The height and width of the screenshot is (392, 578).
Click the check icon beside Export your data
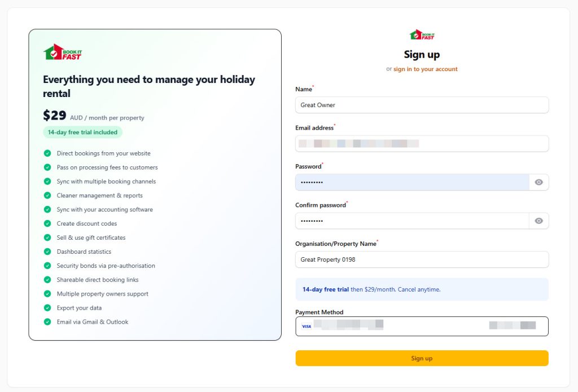tap(47, 308)
